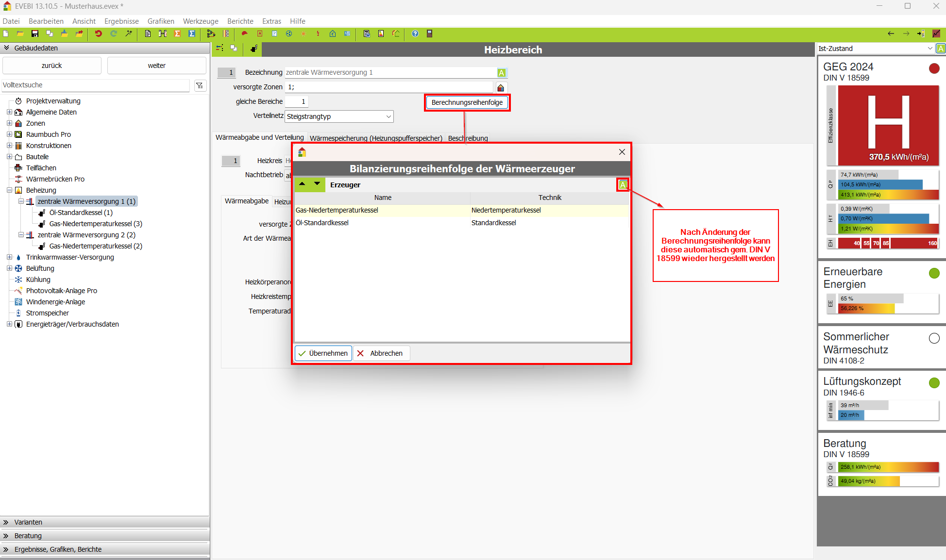Switch to Wärmespeicherung (Heizungspufferspeicher) tab
The image size is (946, 560).
pyautogui.click(x=376, y=138)
